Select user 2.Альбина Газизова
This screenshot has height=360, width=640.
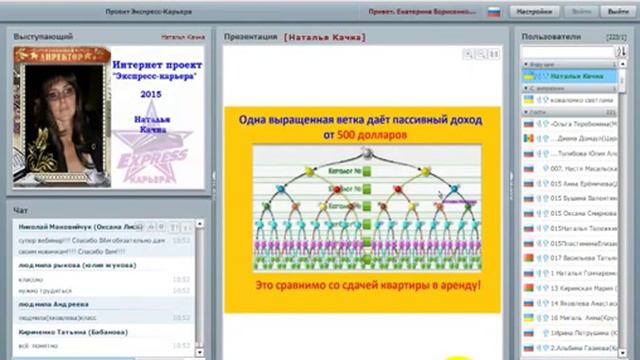tap(570, 348)
